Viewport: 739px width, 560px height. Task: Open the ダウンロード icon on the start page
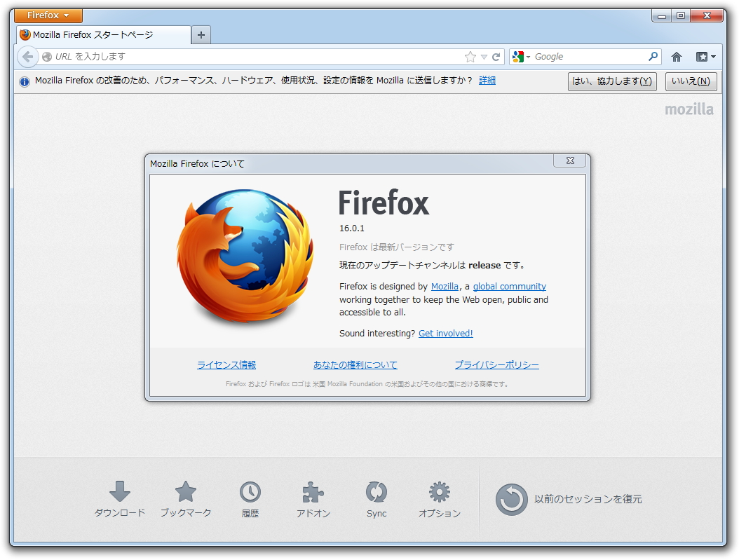point(119,493)
